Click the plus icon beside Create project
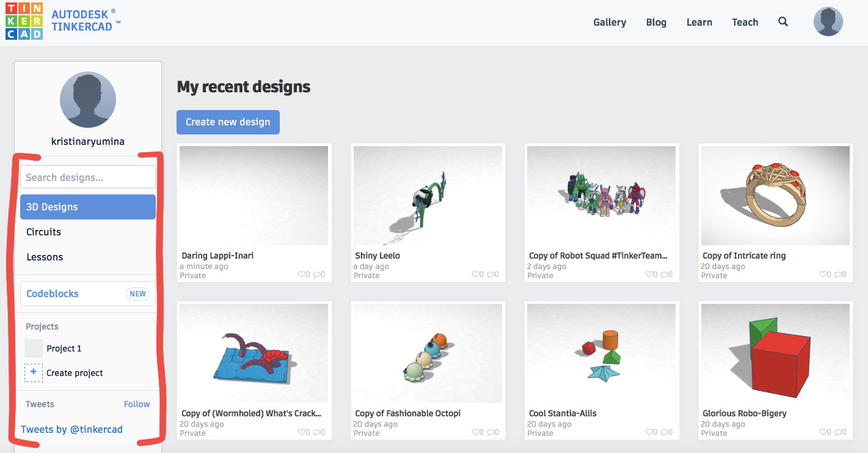This screenshot has height=453, width=868. pos(34,372)
